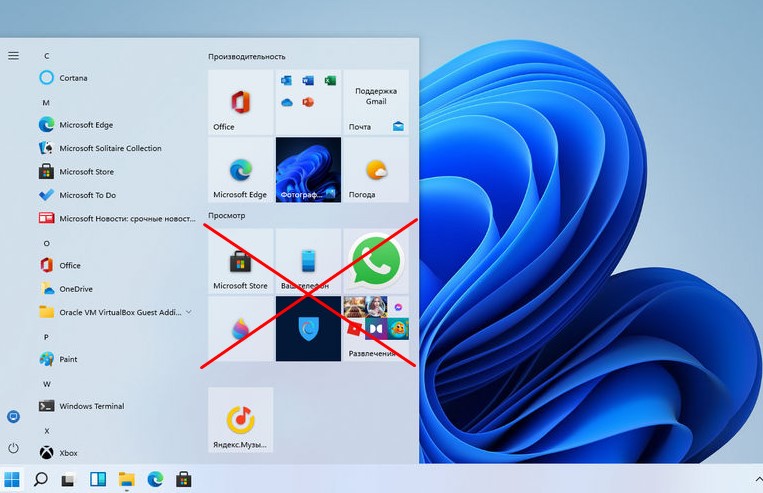Open Microsoft Edge in the app list
The height and width of the screenshot is (493, 763).
(x=117, y=125)
